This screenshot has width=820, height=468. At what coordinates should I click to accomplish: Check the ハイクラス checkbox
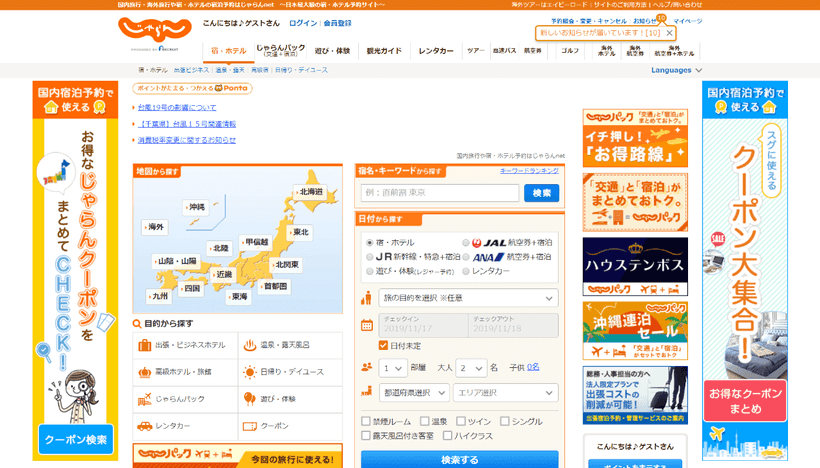point(447,436)
